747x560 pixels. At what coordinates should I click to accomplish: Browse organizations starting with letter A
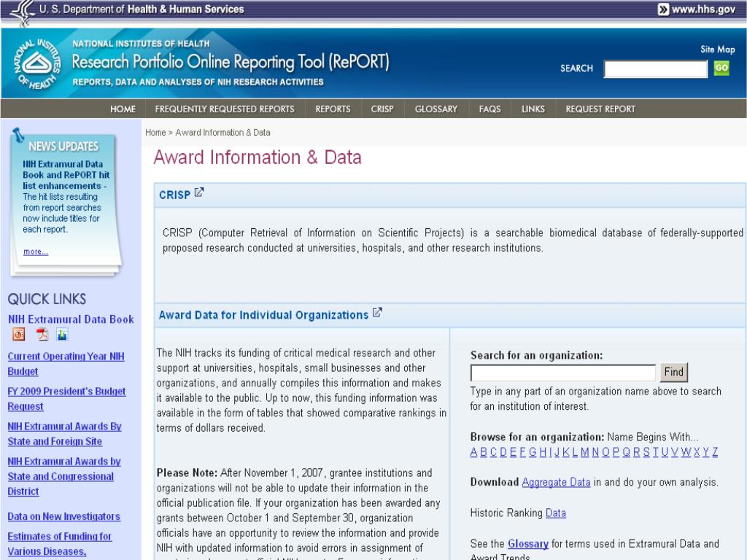[473, 452]
